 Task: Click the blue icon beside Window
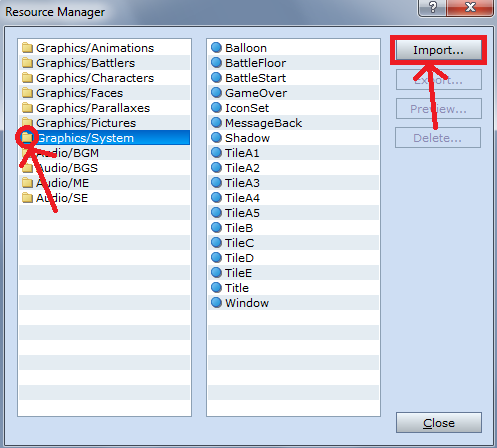tap(216, 303)
